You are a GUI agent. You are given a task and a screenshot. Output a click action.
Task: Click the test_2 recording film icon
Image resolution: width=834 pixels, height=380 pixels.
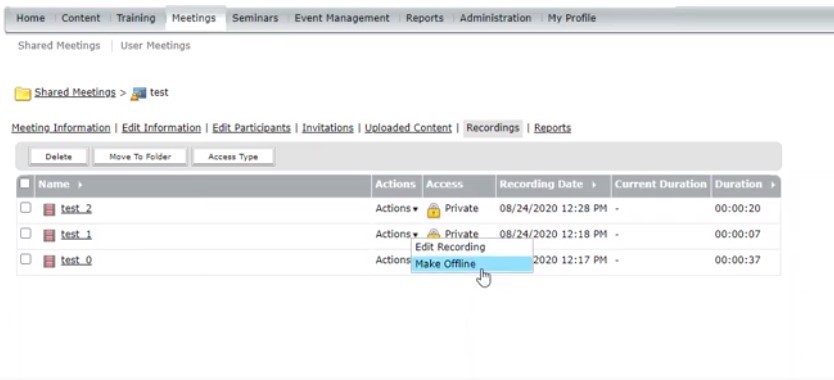coord(49,210)
